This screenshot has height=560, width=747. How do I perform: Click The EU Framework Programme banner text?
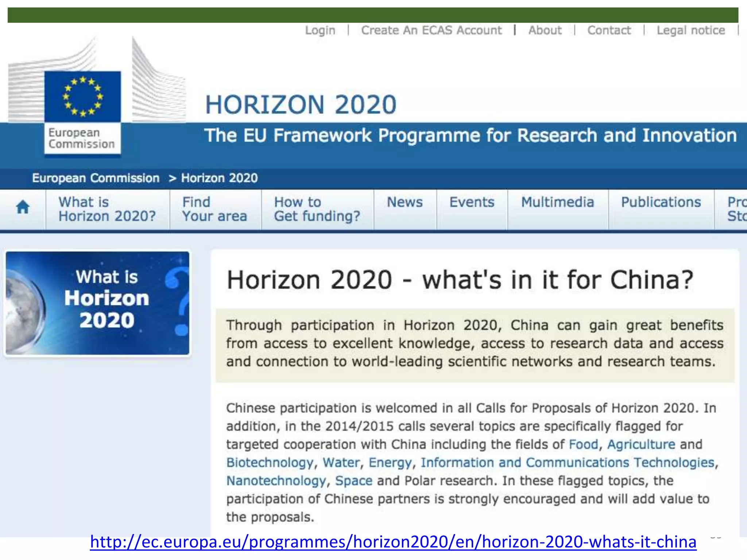(470, 136)
